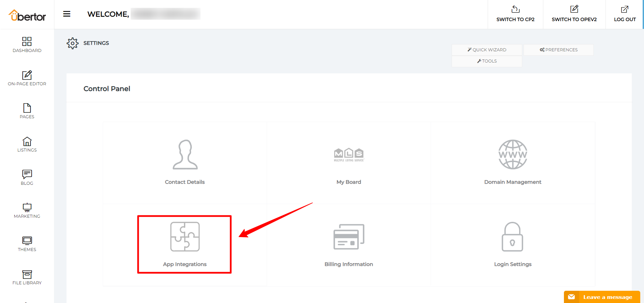
Task: Open Pages from the sidebar
Action: pos(27,111)
